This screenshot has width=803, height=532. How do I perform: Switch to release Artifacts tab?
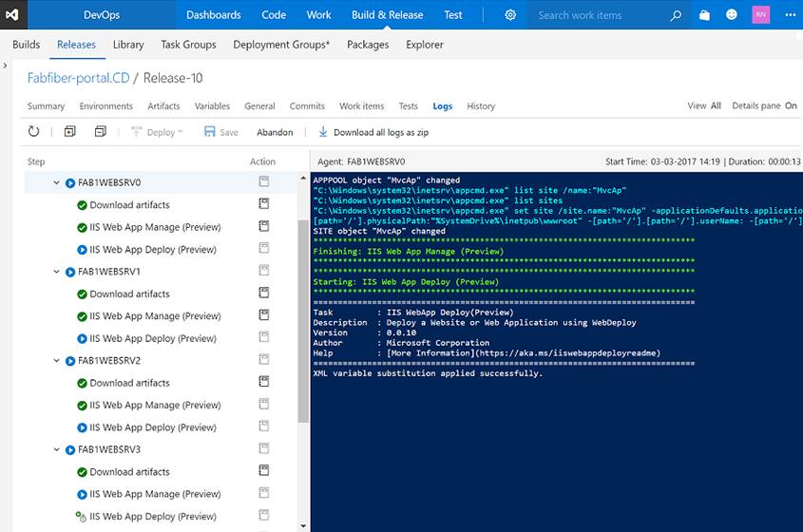pos(163,106)
